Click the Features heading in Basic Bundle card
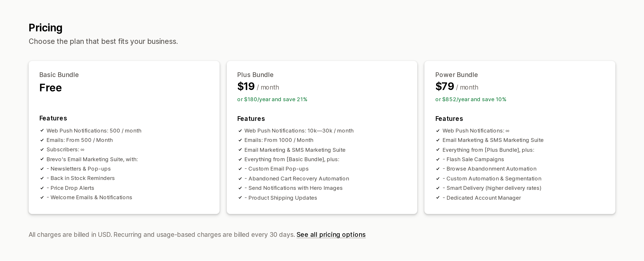The image size is (644, 261). point(53,118)
